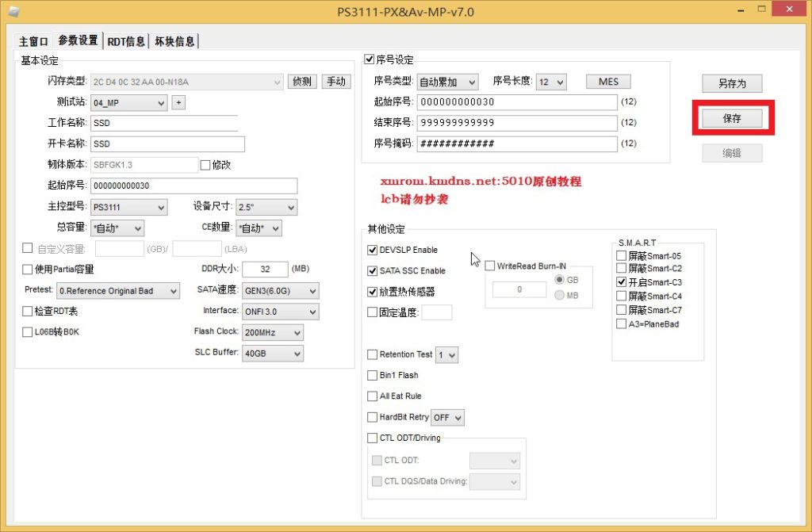
Task: Uncheck SATA SSC Enable option
Action: pos(373,270)
